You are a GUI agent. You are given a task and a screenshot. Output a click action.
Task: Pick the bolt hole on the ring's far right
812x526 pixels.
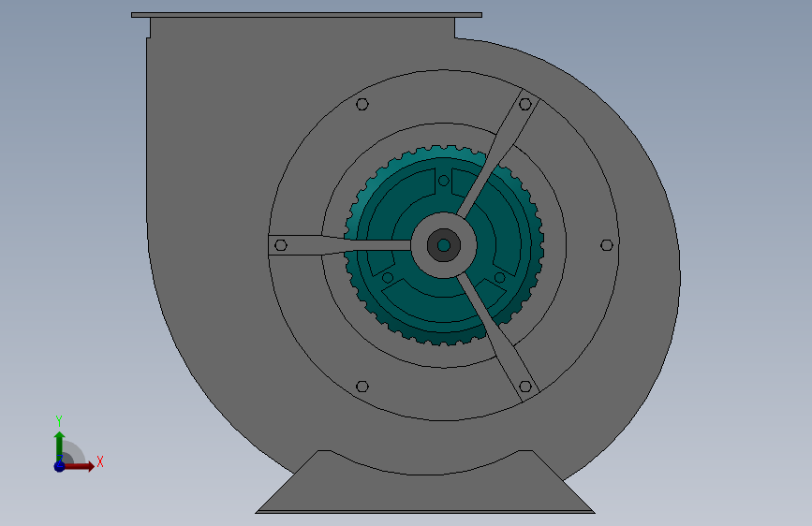(607, 245)
